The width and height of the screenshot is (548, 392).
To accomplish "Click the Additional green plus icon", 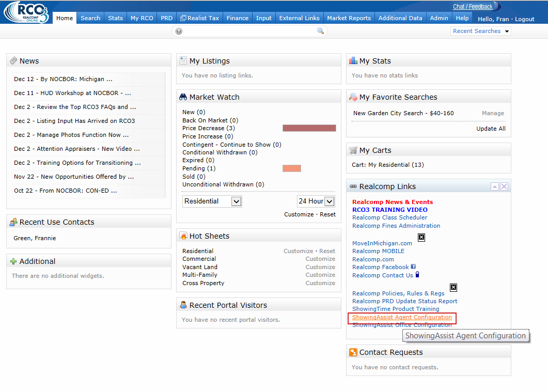I will point(13,261).
